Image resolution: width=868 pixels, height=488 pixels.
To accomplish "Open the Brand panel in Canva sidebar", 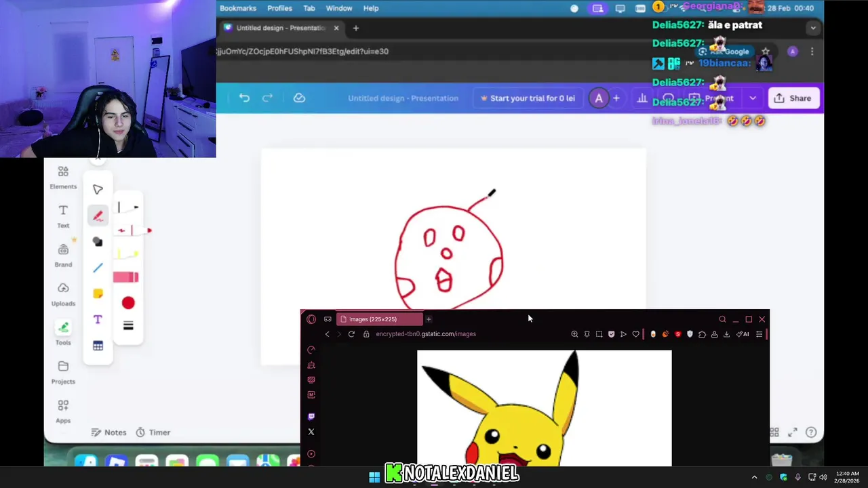I will (63, 256).
